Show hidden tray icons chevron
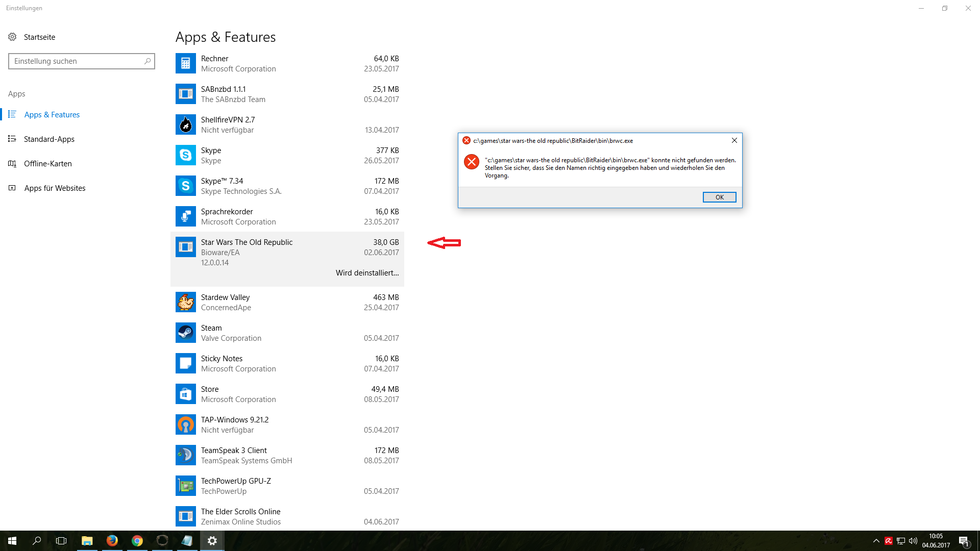 pyautogui.click(x=876, y=541)
